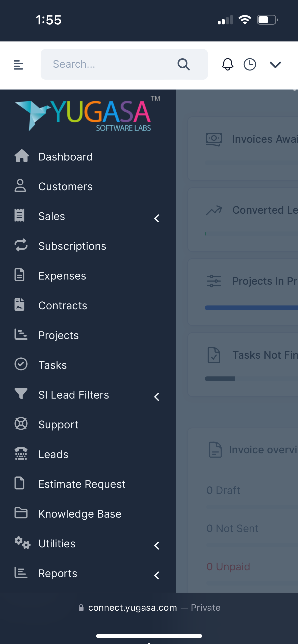The image size is (298, 644).
Task: Open Customers menu item
Action: point(88,186)
